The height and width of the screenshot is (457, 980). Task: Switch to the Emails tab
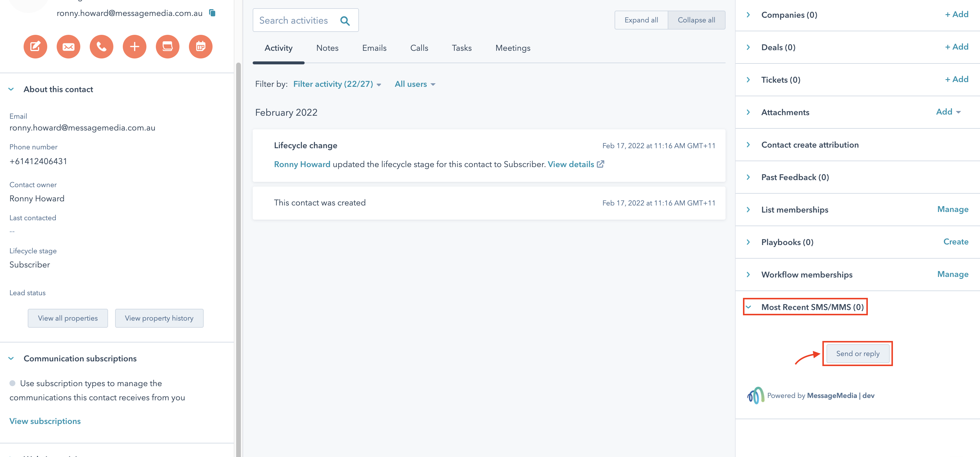coord(374,48)
